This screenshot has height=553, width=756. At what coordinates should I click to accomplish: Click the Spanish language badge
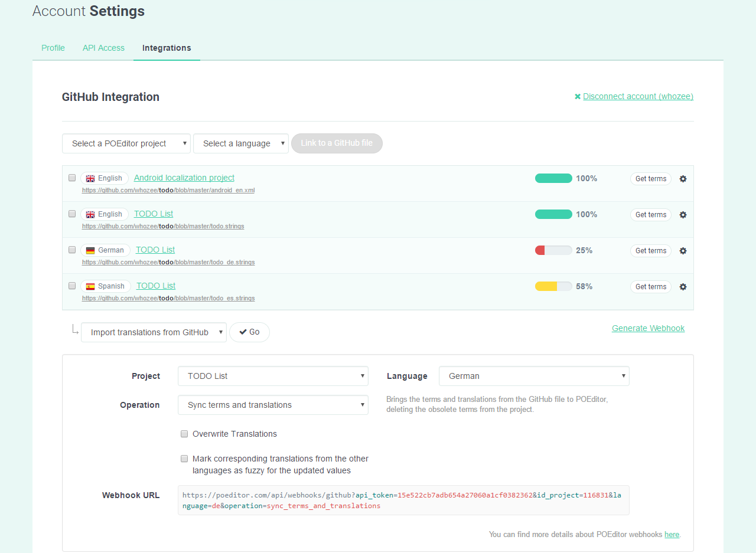tap(106, 286)
